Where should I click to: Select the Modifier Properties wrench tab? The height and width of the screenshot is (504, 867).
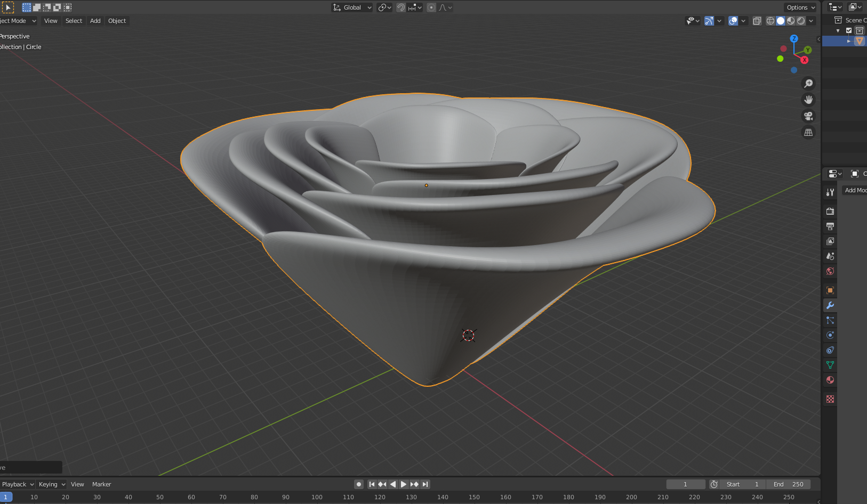(x=830, y=305)
